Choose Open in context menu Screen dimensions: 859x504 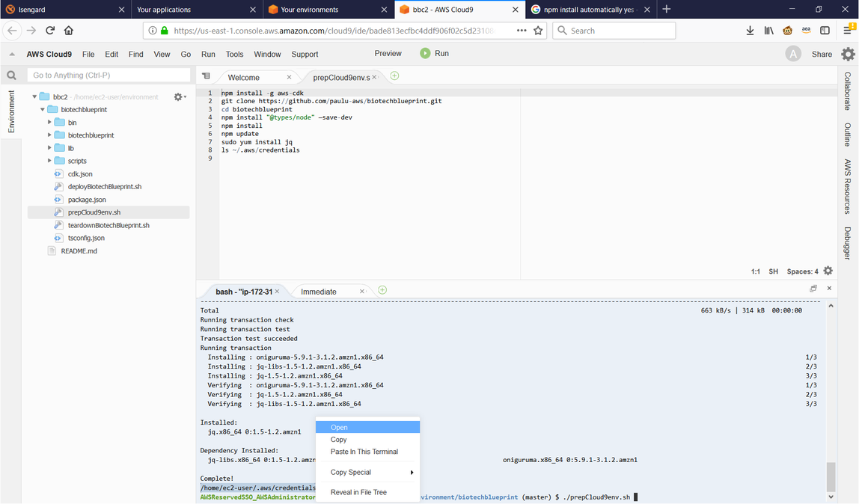click(x=367, y=428)
